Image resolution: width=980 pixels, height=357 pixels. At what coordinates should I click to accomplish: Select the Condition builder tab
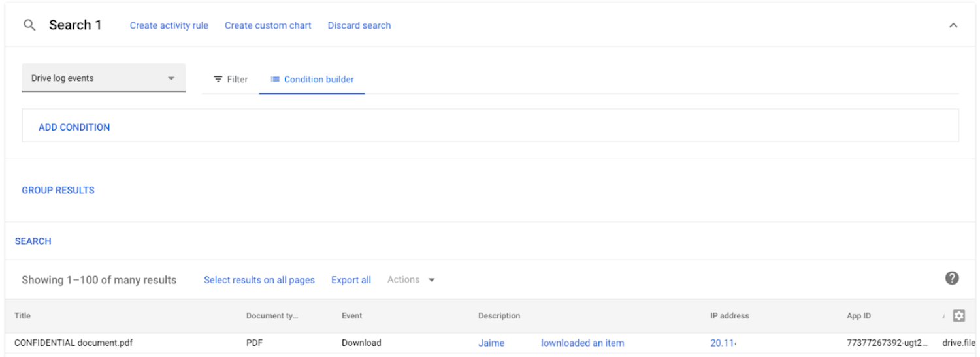[312, 79]
